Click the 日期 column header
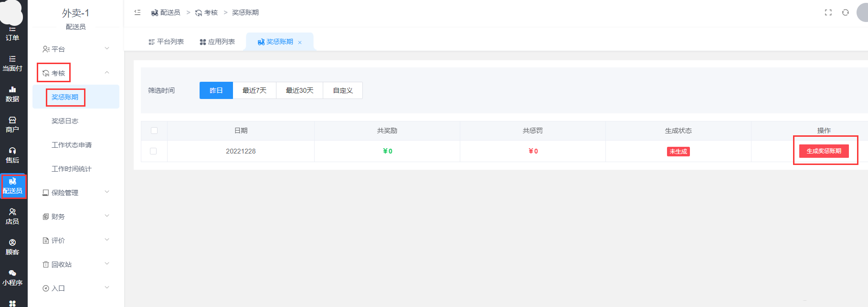Image resolution: width=868 pixels, height=307 pixels. 241,131
